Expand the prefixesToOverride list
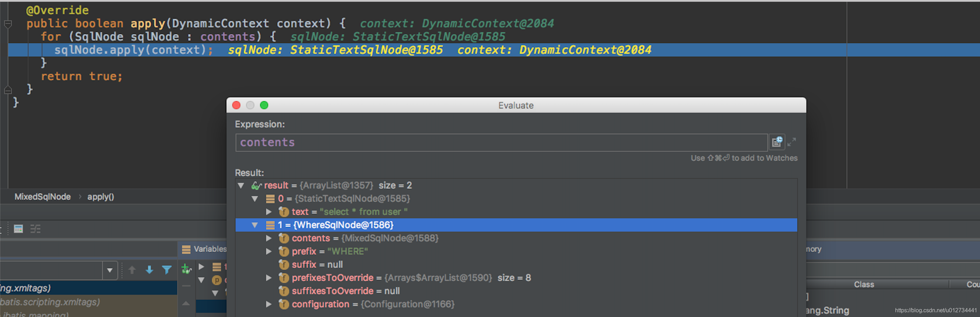This screenshot has width=980, height=317. 269,278
